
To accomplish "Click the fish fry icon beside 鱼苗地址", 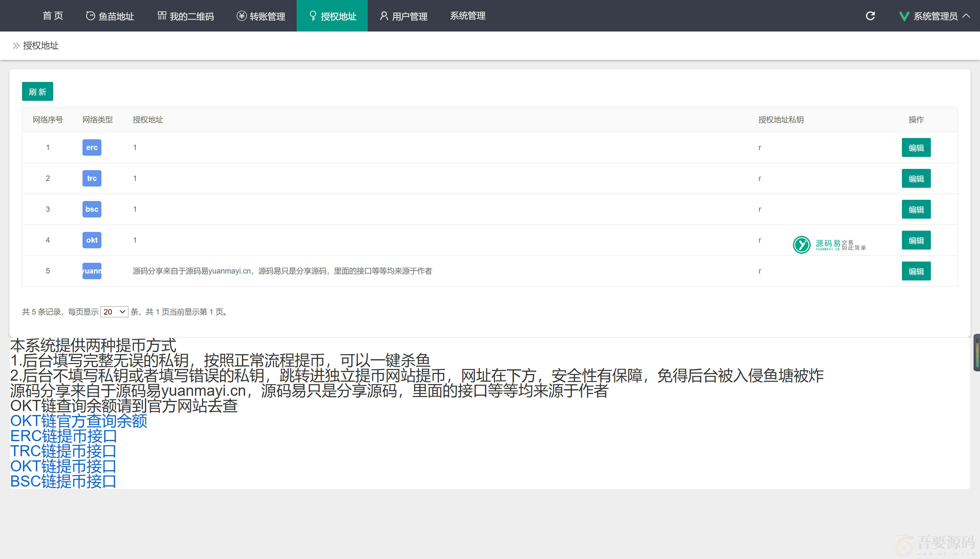I will 90,16.
